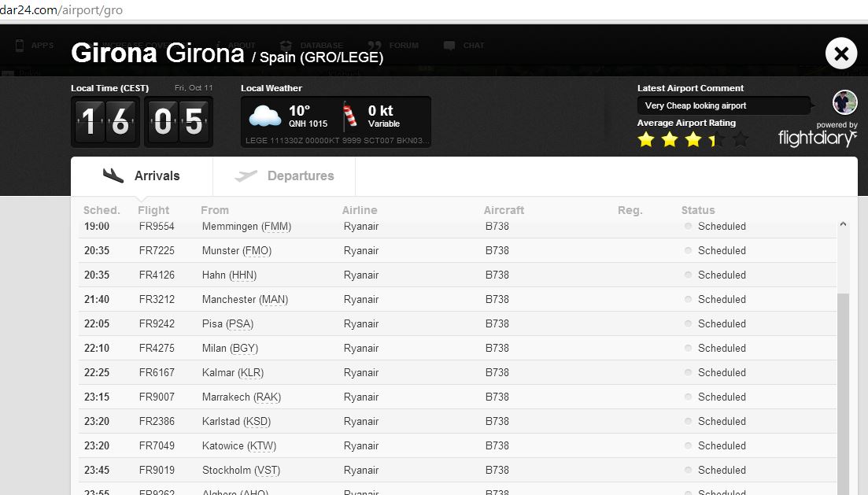Screen dimensions: 868x495
Task: Select flight number FR7049
Action: [x=157, y=445]
